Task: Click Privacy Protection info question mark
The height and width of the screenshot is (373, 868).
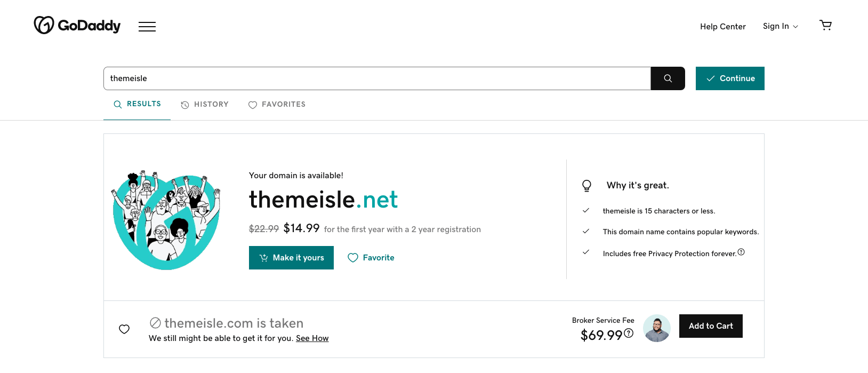Action: point(741,252)
